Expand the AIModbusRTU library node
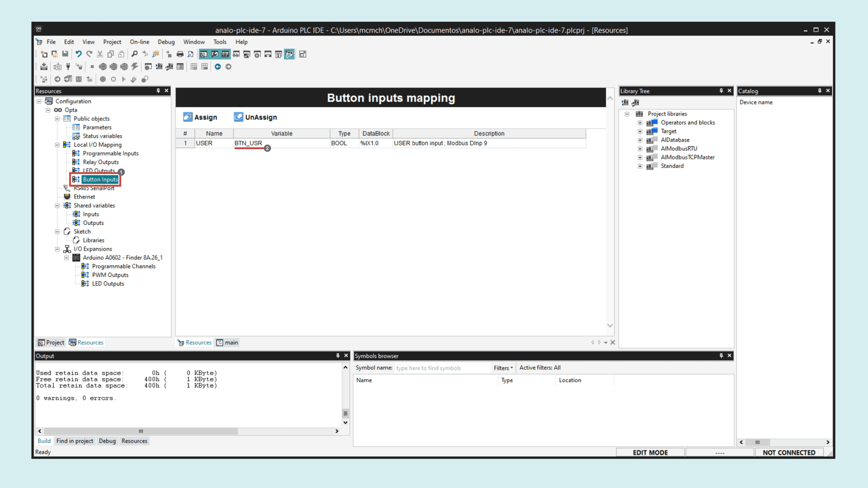 point(640,149)
